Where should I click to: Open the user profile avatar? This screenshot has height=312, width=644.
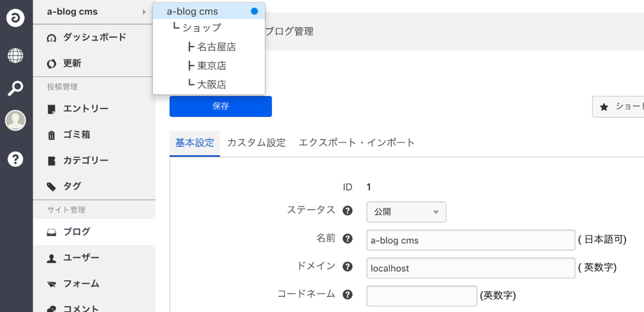16,121
